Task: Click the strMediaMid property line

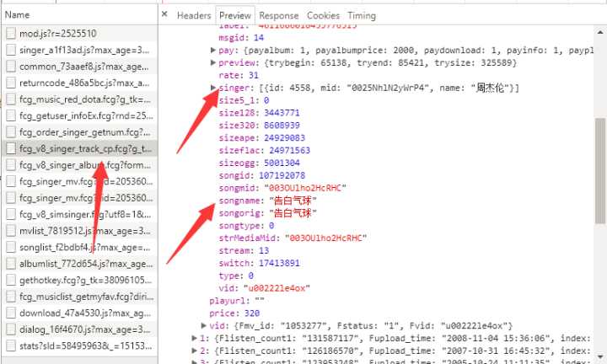Action: click(293, 238)
